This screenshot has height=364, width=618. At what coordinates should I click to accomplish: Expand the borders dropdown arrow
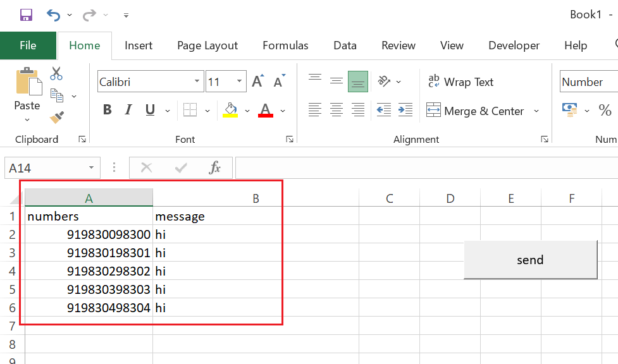[x=207, y=111]
